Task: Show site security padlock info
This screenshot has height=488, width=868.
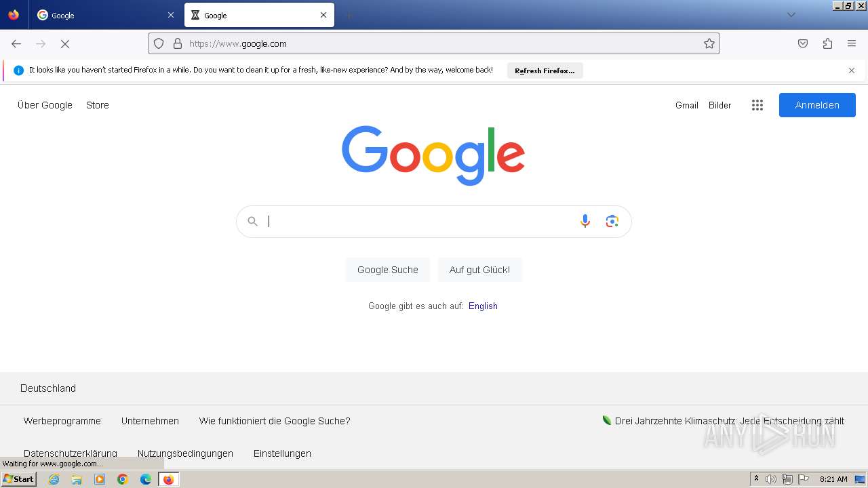Action: (x=178, y=43)
